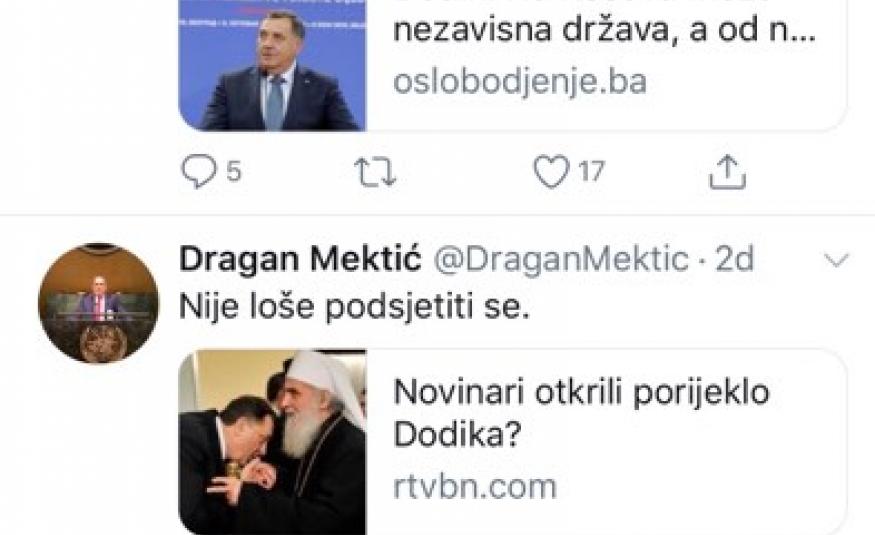Open tweet text "Nije loše podsjetiti se."
This screenshot has height=535, width=875.
352,308
